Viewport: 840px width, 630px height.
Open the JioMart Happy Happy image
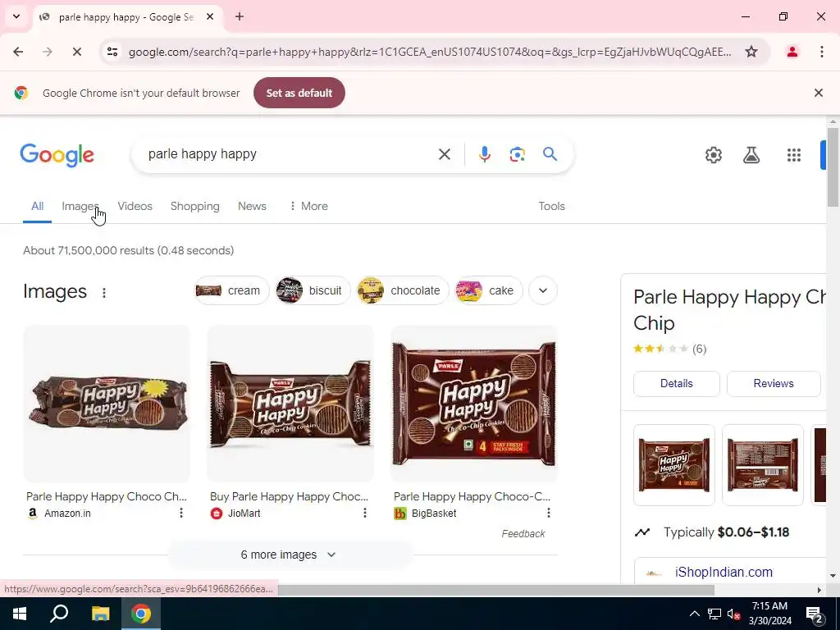(290, 404)
